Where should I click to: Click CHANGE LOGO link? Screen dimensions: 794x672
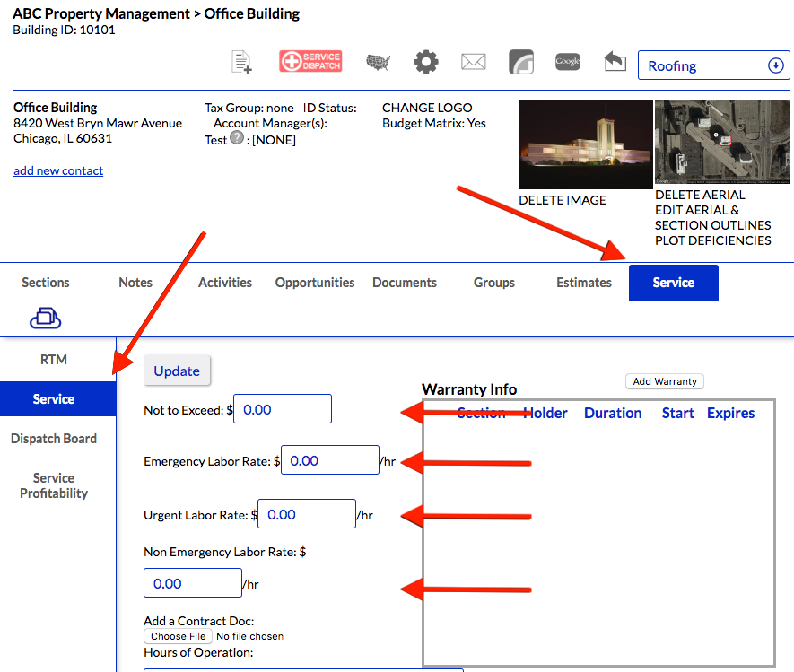click(x=427, y=108)
